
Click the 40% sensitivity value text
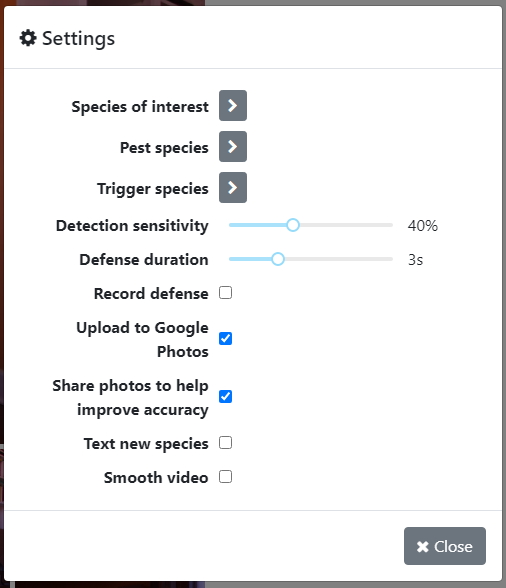pyautogui.click(x=423, y=226)
